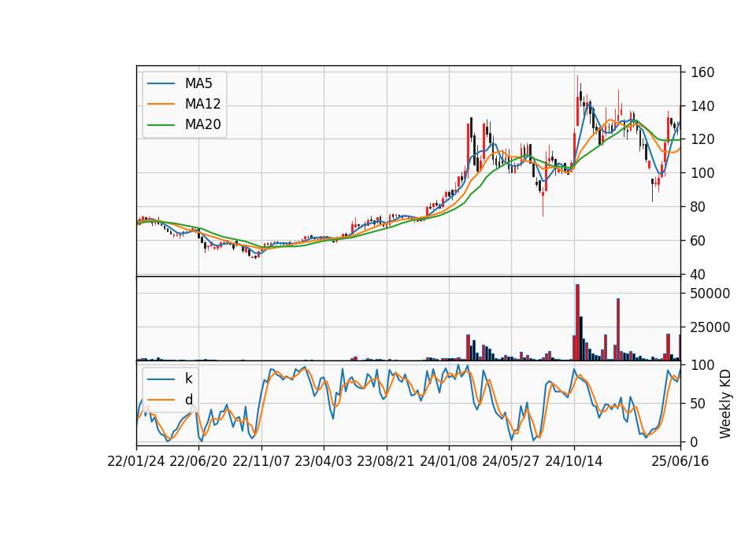Image resolution: width=756 pixels, height=543 pixels.
Task: Click the green MA20 line sample in legend
Action: pyautogui.click(x=161, y=125)
